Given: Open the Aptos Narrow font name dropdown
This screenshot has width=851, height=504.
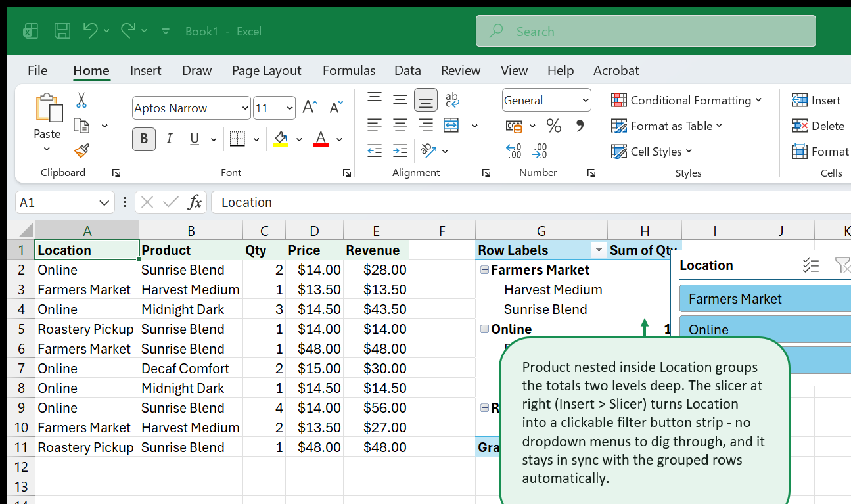Looking at the screenshot, I should pos(245,108).
